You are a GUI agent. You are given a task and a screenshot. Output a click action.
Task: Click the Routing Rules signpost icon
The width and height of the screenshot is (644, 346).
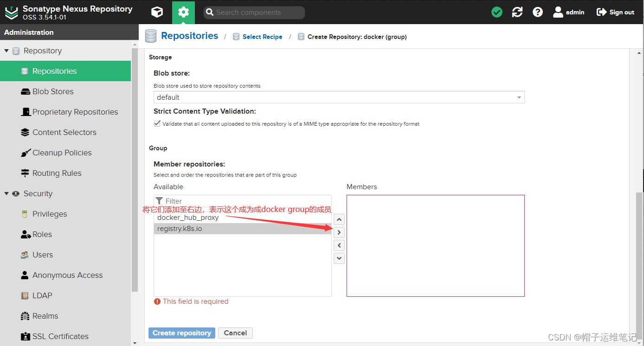(25, 173)
